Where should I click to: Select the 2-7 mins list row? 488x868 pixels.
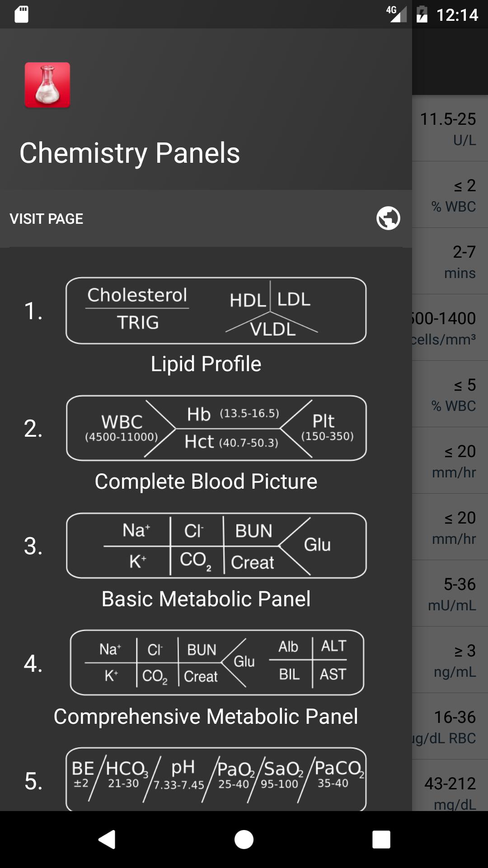click(x=450, y=261)
